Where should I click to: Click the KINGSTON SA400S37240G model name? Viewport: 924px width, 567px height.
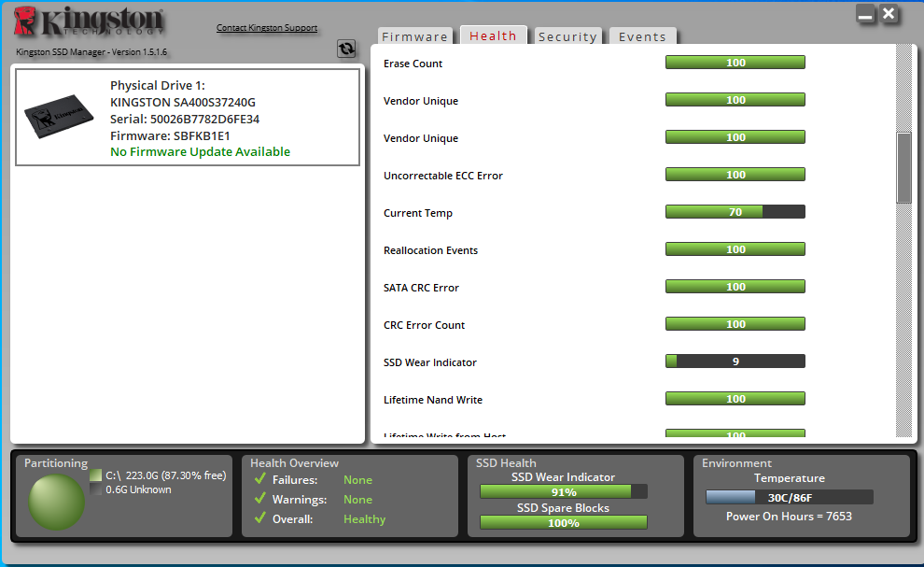point(183,102)
